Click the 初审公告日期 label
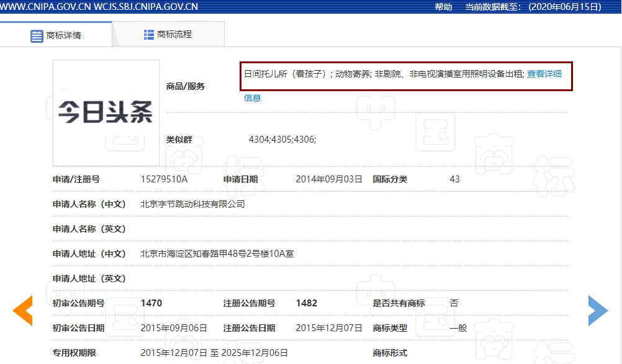Screen dimensions: 622x364 point(79,329)
